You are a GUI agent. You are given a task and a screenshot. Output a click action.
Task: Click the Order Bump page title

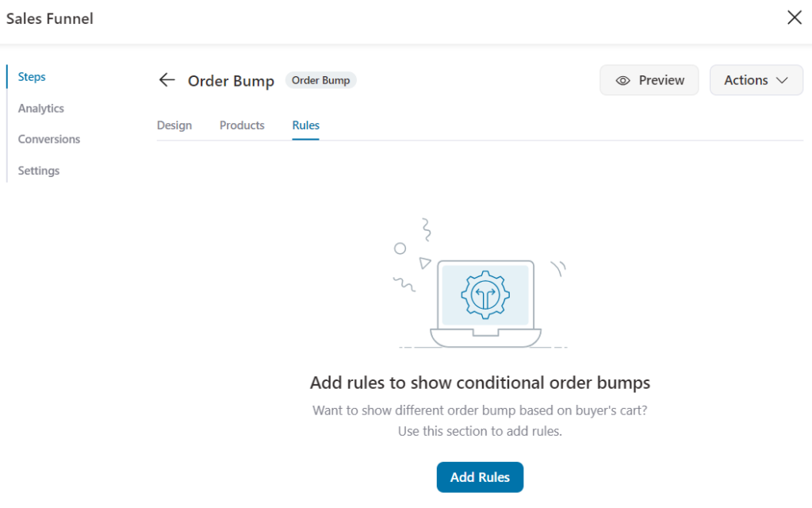click(231, 81)
